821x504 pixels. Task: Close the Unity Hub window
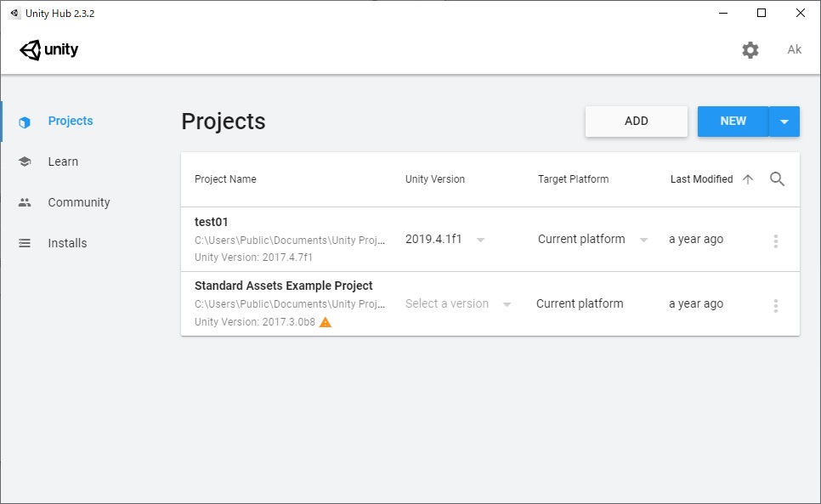(x=800, y=13)
